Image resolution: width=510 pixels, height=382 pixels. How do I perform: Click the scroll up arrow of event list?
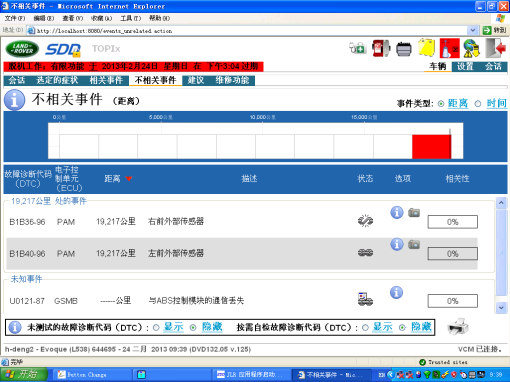(x=501, y=203)
